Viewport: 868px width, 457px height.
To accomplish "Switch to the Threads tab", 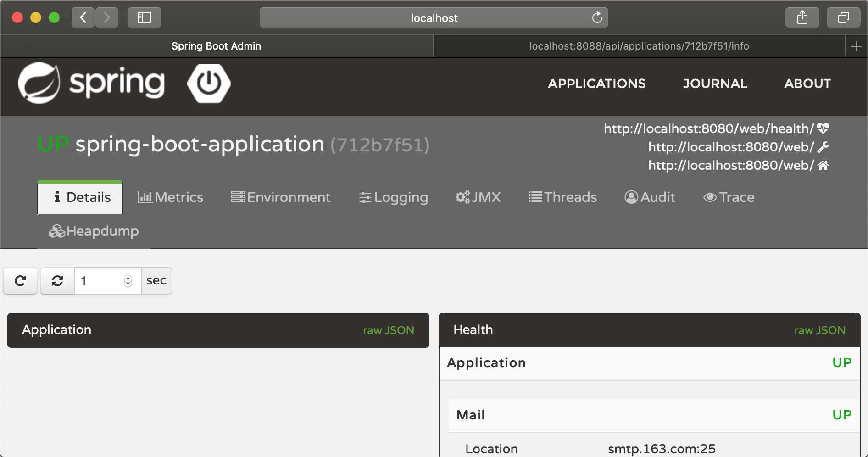I will [562, 197].
